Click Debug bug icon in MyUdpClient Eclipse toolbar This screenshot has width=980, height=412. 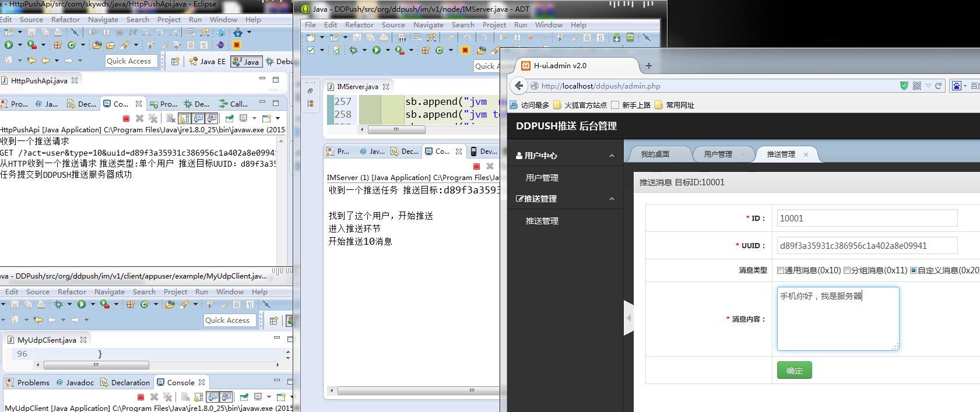click(58, 304)
